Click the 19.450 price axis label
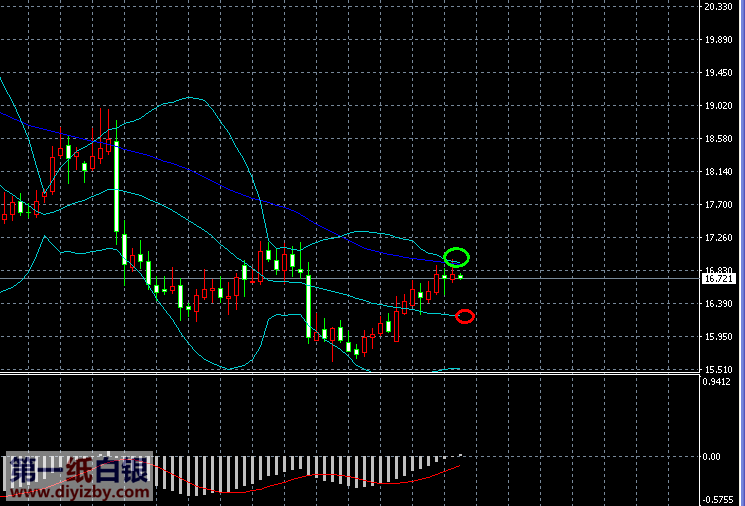 click(719, 73)
